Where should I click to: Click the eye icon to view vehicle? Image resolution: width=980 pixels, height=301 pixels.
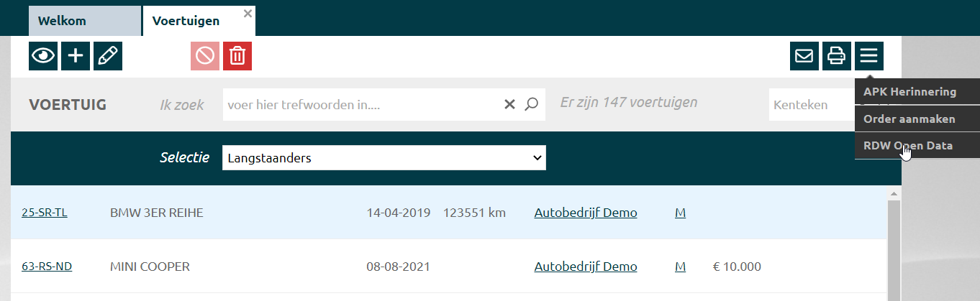[43, 56]
